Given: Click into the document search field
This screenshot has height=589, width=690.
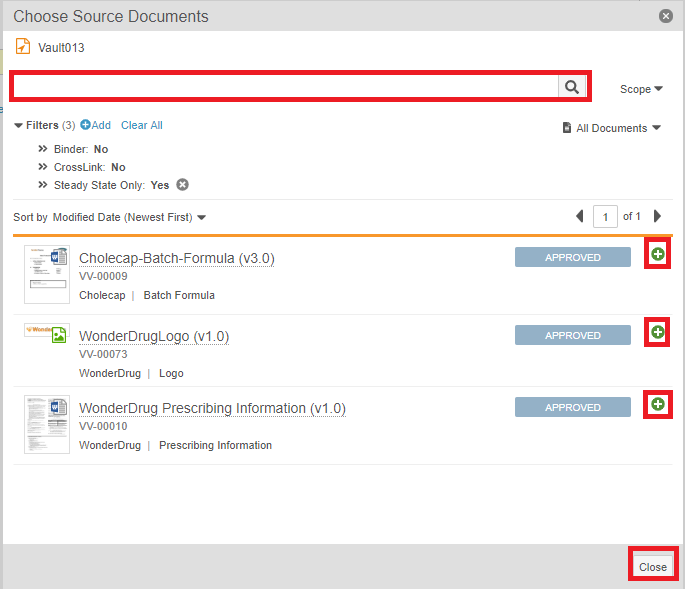Looking at the screenshot, I should 285,87.
